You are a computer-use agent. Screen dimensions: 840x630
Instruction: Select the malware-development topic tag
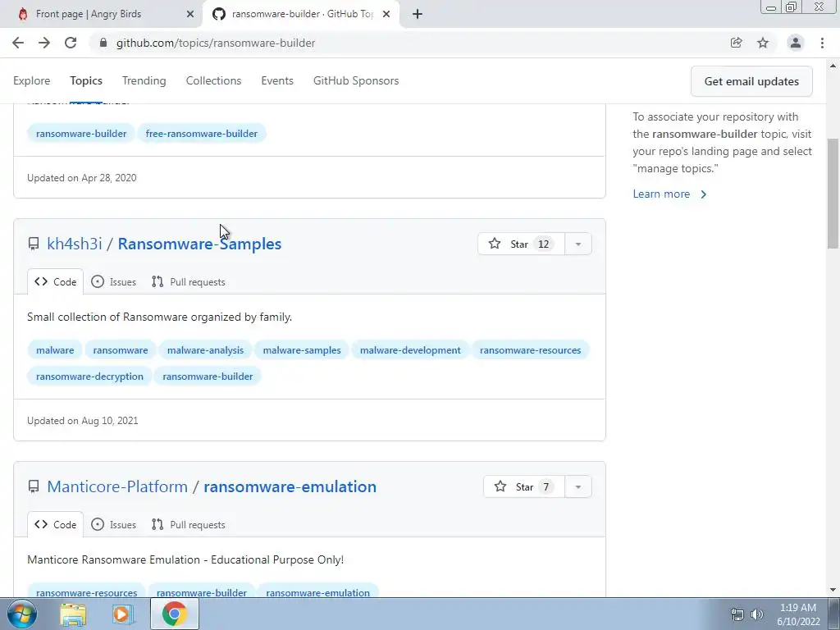pyautogui.click(x=410, y=349)
